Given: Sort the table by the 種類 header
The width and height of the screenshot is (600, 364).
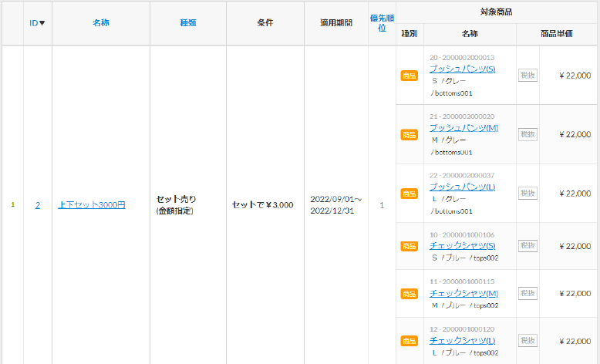Looking at the screenshot, I should pyautogui.click(x=188, y=23).
